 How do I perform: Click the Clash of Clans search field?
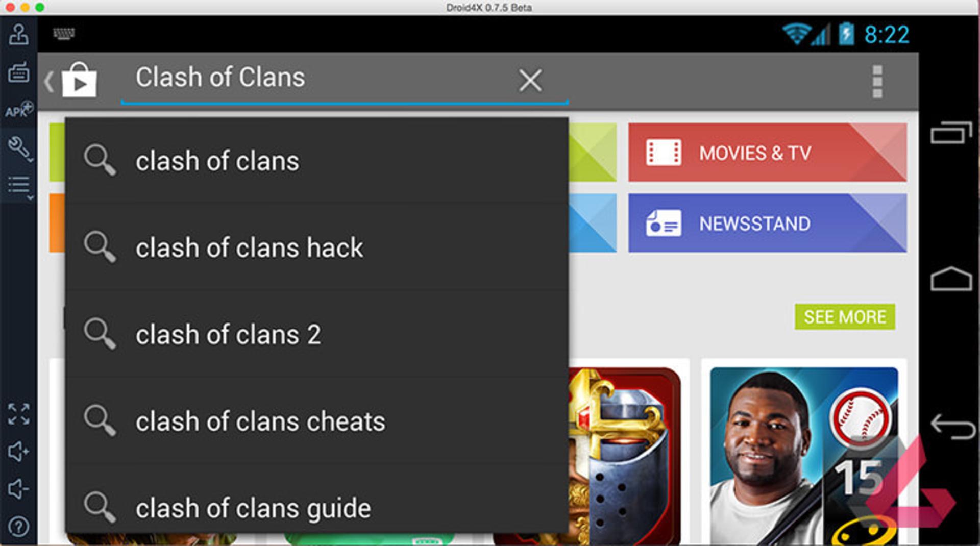pyautogui.click(x=345, y=80)
